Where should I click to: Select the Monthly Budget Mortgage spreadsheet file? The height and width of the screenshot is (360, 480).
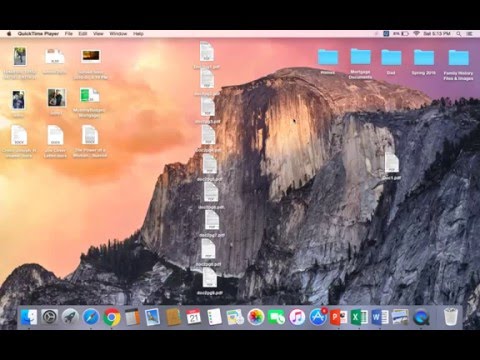coord(89,103)
